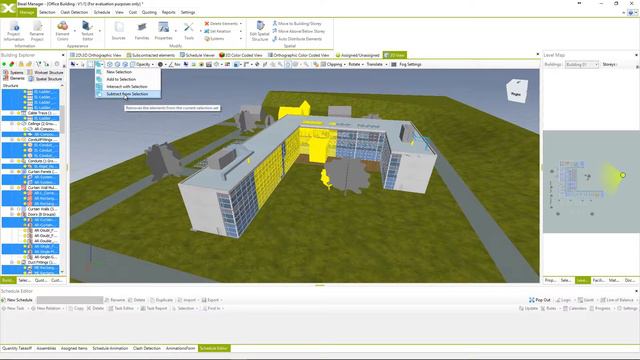This screenshot has height=360, width=640.
Task: Open the Properties ribbon tool
Action: coord(163,31)
